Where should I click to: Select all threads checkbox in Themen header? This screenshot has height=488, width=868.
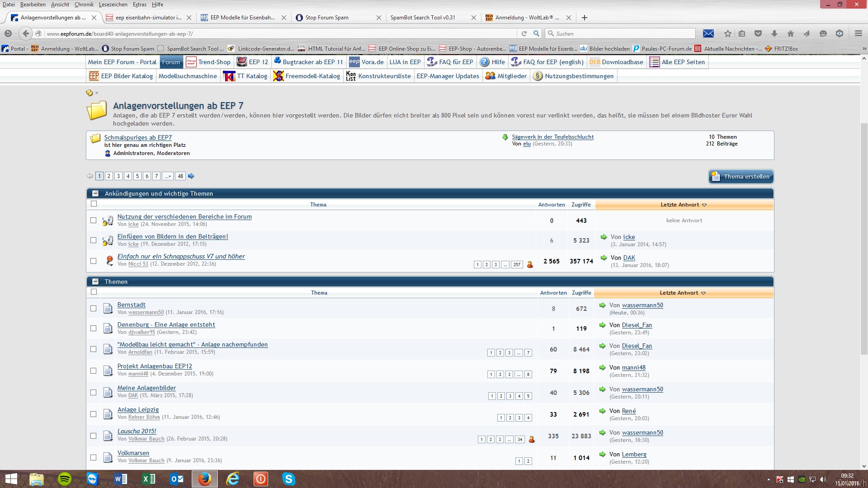tap(94, 292)
